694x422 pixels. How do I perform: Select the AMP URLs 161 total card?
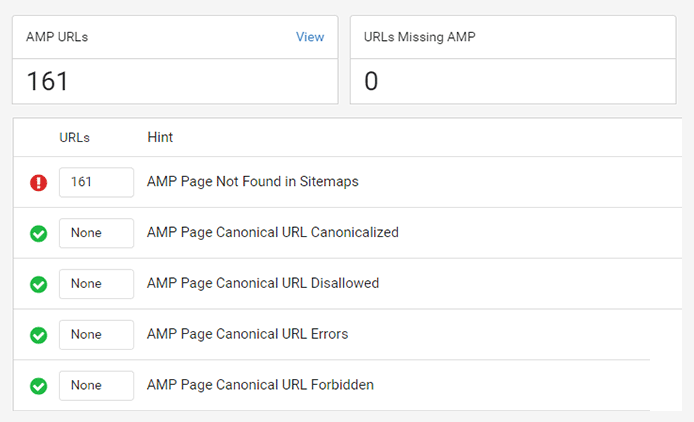pyautogui.click(x=175, y=60)
